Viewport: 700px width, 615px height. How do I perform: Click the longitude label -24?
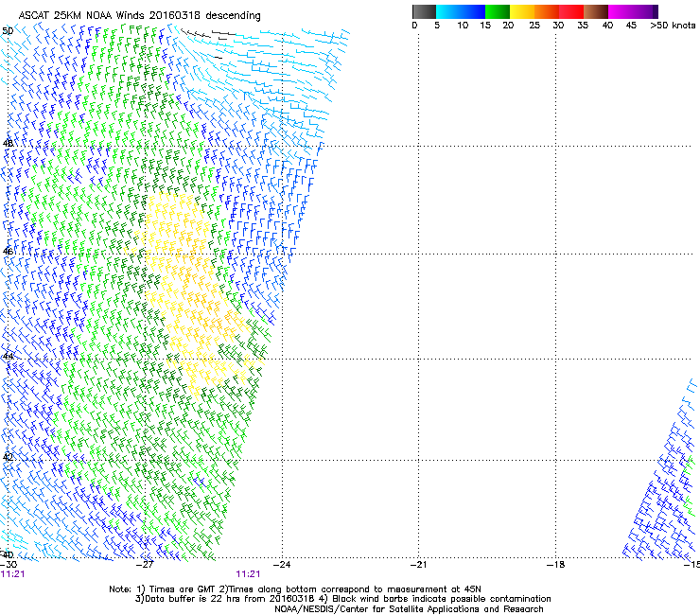pyautogui.click(x=282, y=564)
